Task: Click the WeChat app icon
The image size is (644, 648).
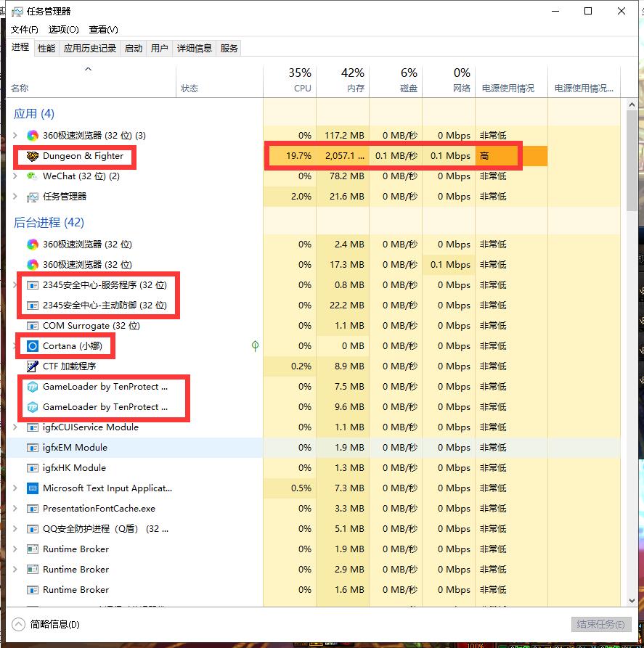Action: pyautogui.click(x=32, y=176)
